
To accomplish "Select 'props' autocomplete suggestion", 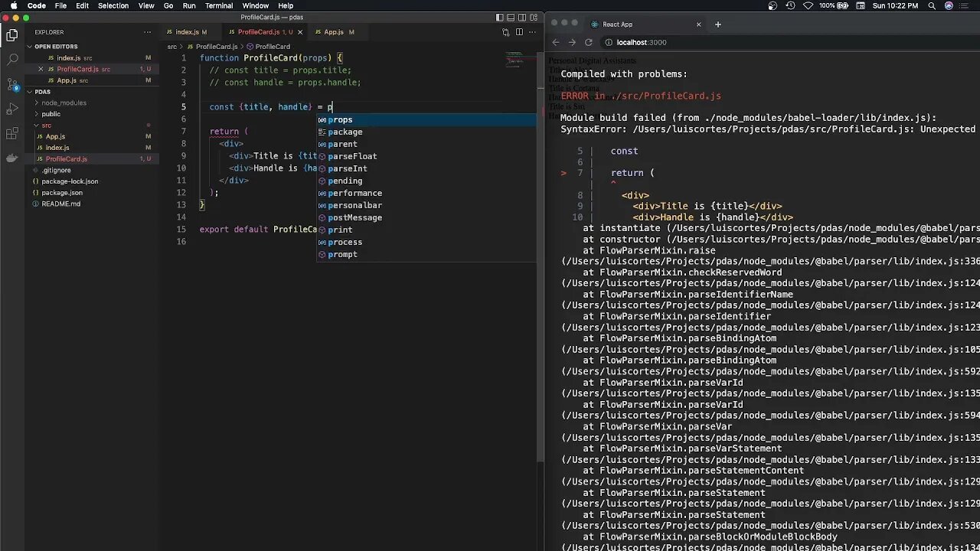I will (426, 119).
